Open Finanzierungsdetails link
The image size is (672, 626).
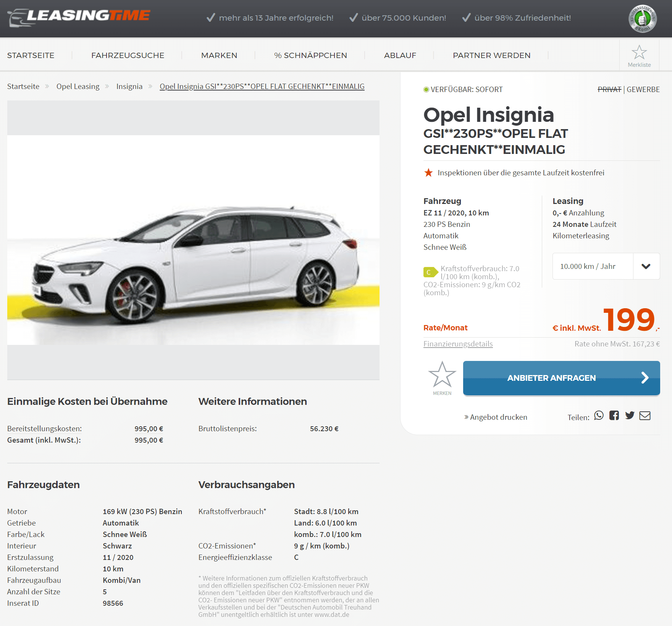pyautogui.click(x=458, y=344)
